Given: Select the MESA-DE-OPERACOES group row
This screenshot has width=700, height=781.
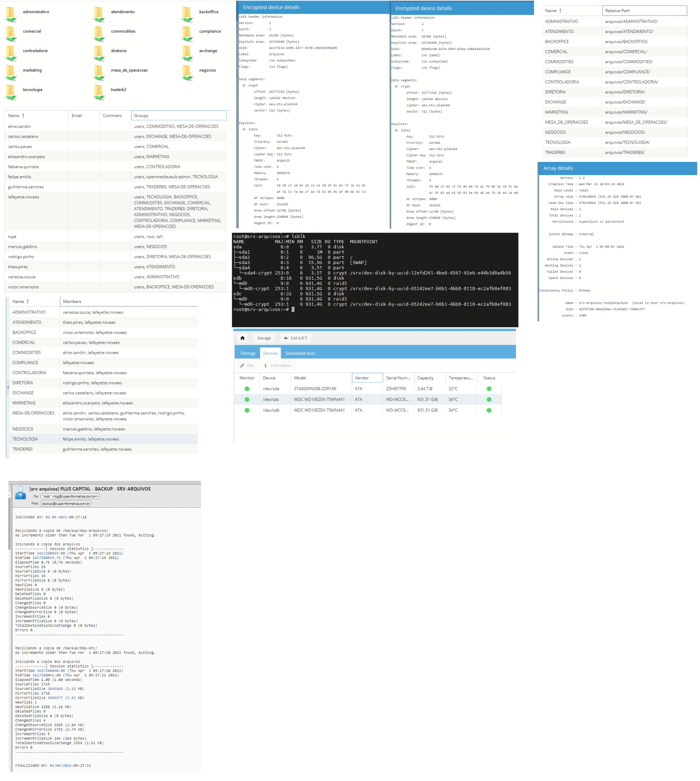Looking at the screenshot, I should 103,416.
